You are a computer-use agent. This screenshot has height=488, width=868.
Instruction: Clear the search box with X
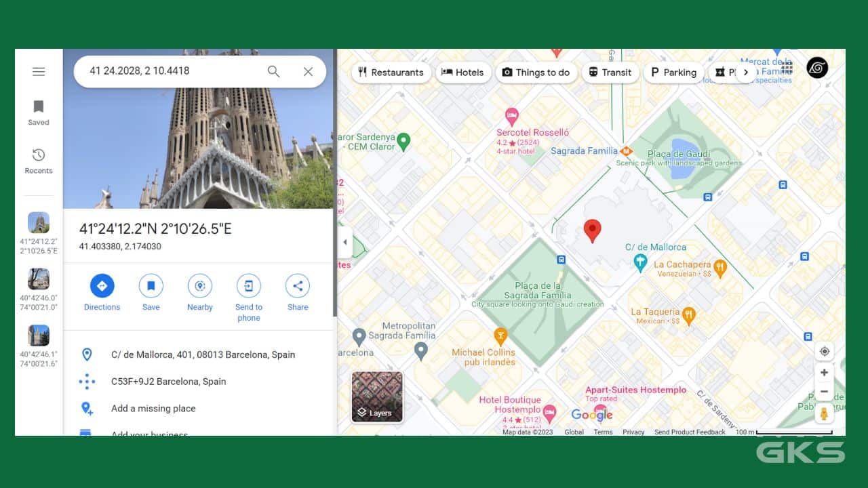tap(308, 71)
